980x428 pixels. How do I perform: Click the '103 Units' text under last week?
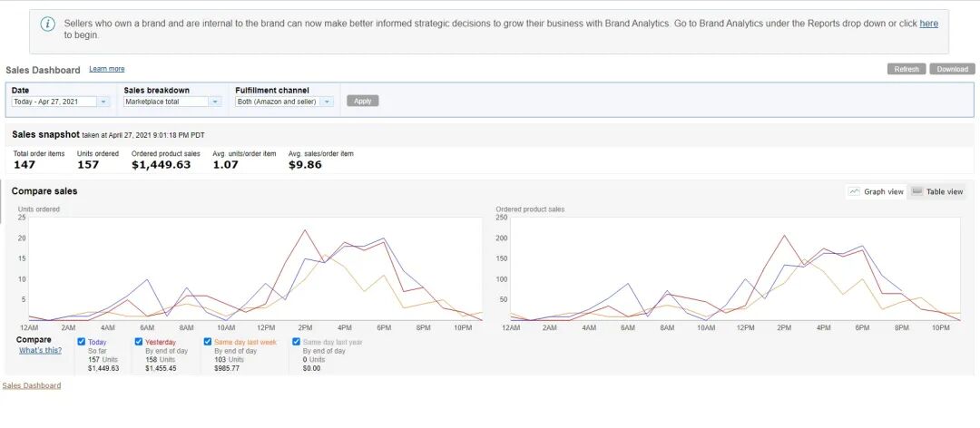229,360
